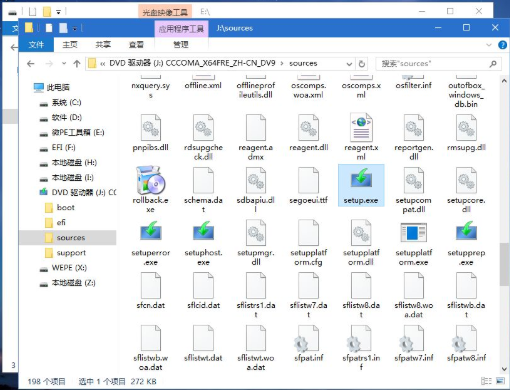This screenshot has width=510, height=390.
Task: Open the 文件 ribbon tab
Action: click(36, 45)
